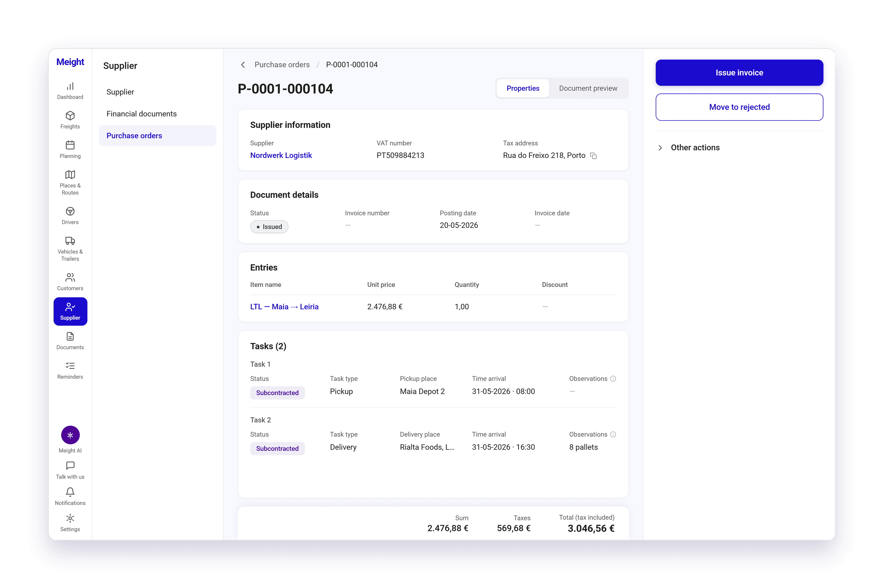Launch Meight AI assistant icon
The image size is (883, 588).
[x=70, y=435]
